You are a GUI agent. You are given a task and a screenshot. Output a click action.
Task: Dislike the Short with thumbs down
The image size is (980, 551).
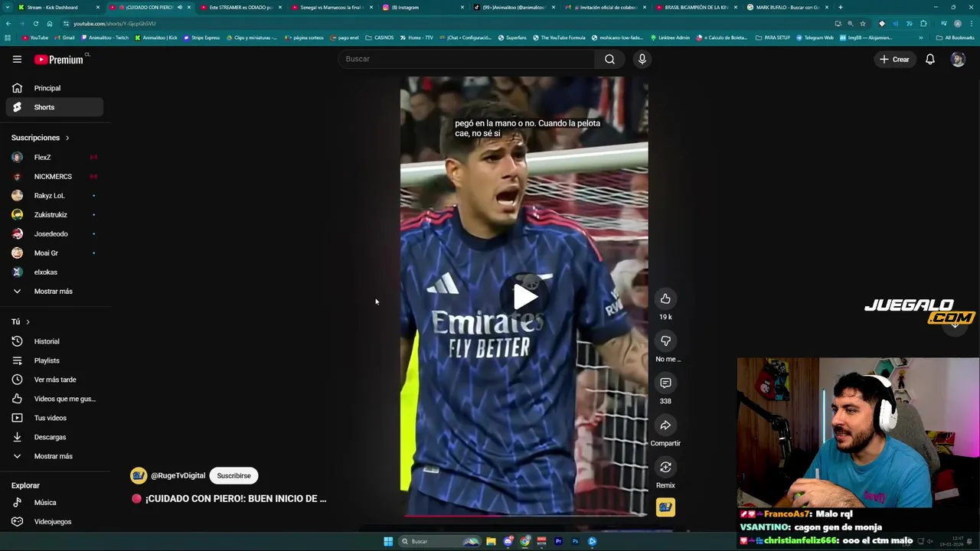pyautogui.click(x=665, y=341)
